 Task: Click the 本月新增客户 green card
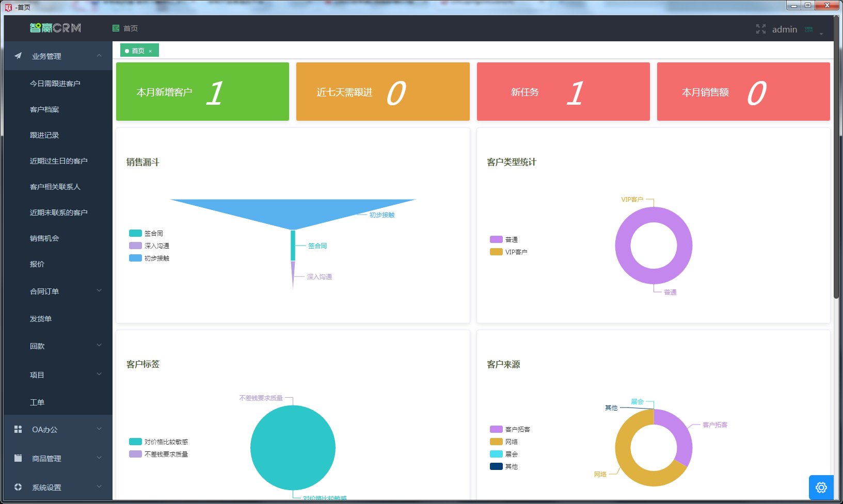[x=202, y=92]
